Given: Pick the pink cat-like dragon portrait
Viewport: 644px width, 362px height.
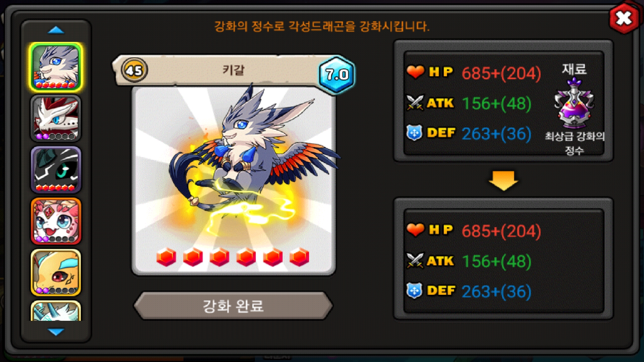Looking at the screenshot, I should point(56,221).
